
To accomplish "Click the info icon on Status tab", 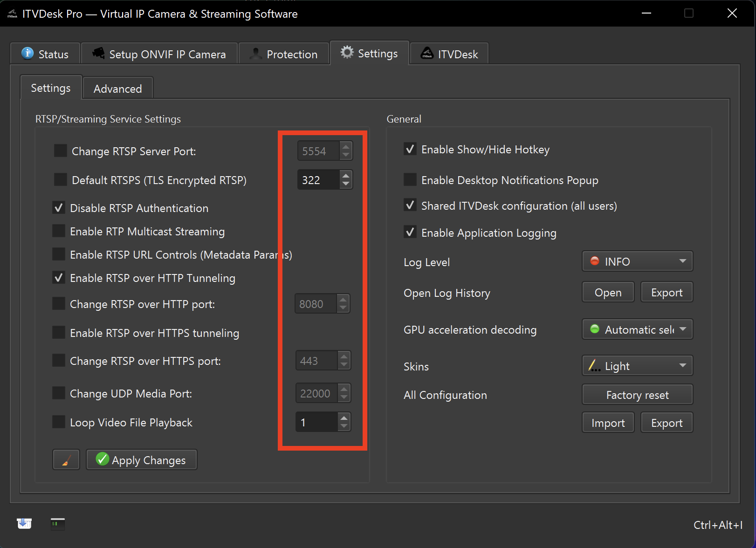I will click(27, 54).
